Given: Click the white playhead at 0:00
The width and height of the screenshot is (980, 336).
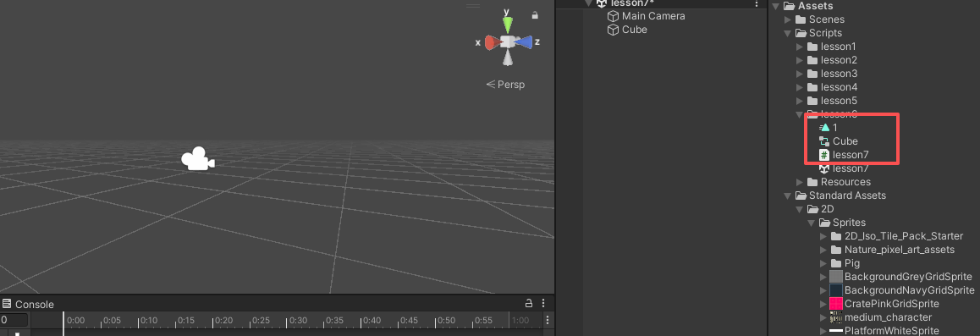Looking at the screenshot, I should click(63, 323).
